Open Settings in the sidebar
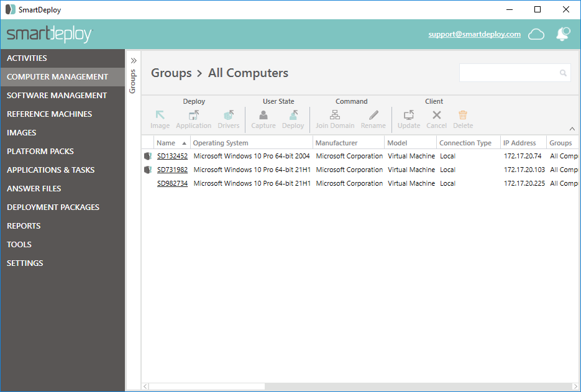 63,263
